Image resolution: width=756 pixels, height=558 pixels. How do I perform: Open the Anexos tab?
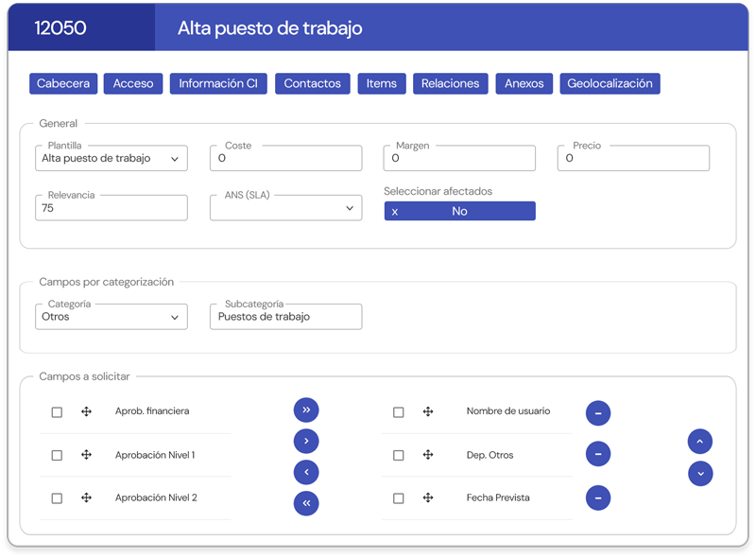[524, 83]
